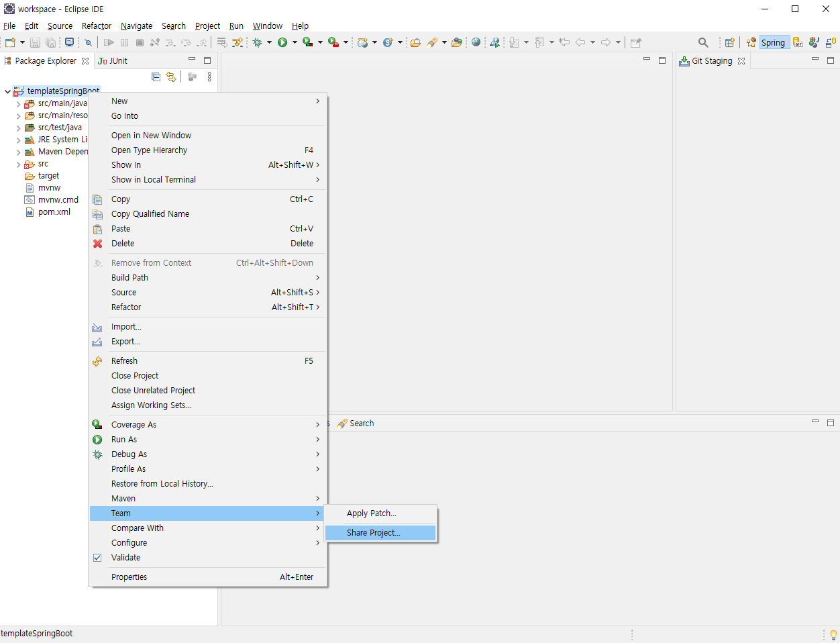Collapse All in Package Explorer toolbar
This screenshot has width=840, height=643.
156,77
